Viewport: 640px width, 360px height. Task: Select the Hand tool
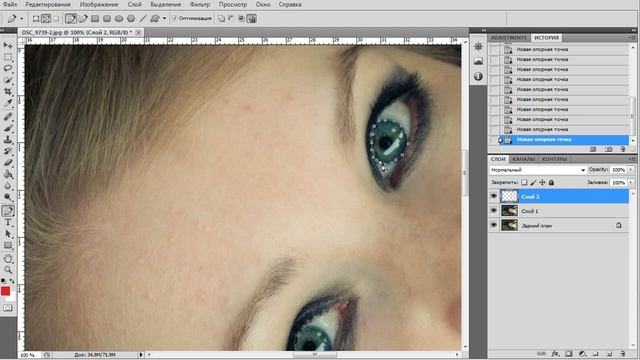point(8,258)
